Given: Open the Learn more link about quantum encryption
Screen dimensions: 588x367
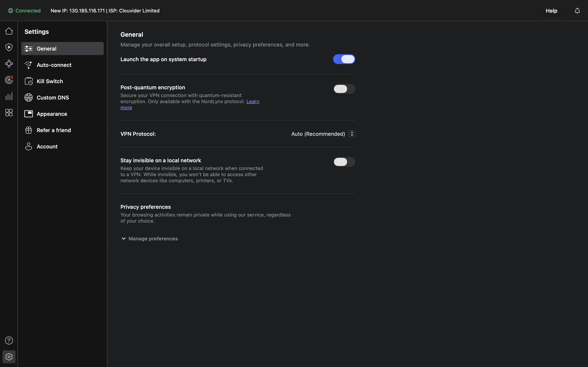Looking at the screenshot, I should pyautogui.click(x=253, y=102).
